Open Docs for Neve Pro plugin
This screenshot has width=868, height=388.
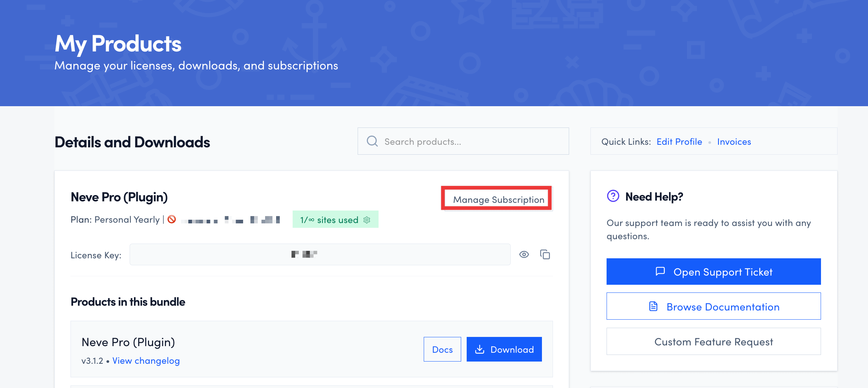pyautogui.click(x=442, y=349)
